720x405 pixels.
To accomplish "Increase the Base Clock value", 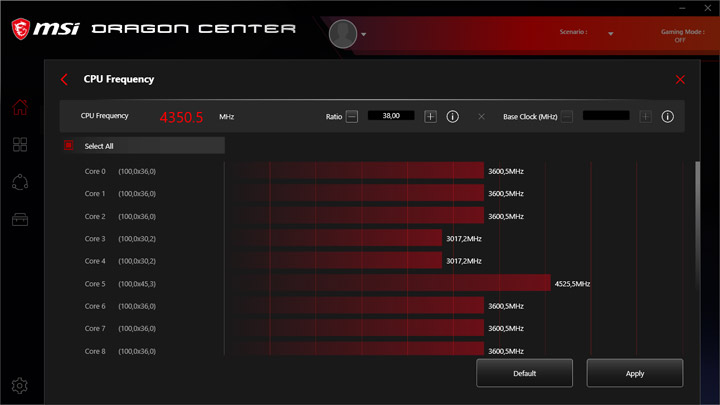I will 645,117.
